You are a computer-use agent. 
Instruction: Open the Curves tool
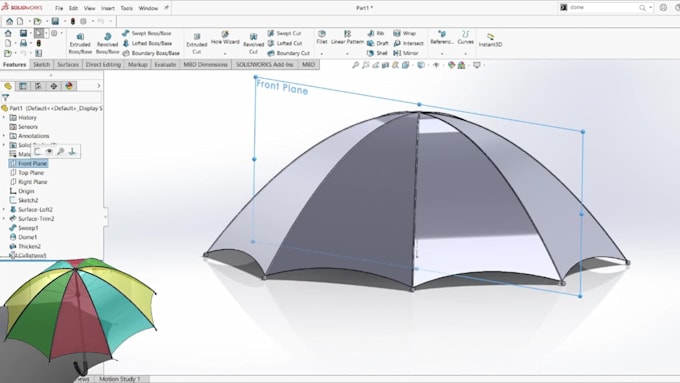tap(465, 38)
